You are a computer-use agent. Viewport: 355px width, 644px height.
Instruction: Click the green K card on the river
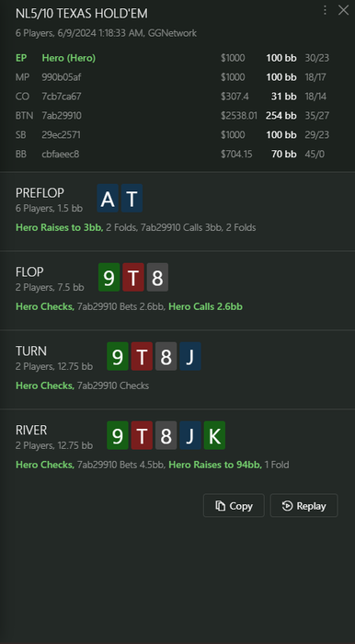pyautogui.click(x=214, y=435)
